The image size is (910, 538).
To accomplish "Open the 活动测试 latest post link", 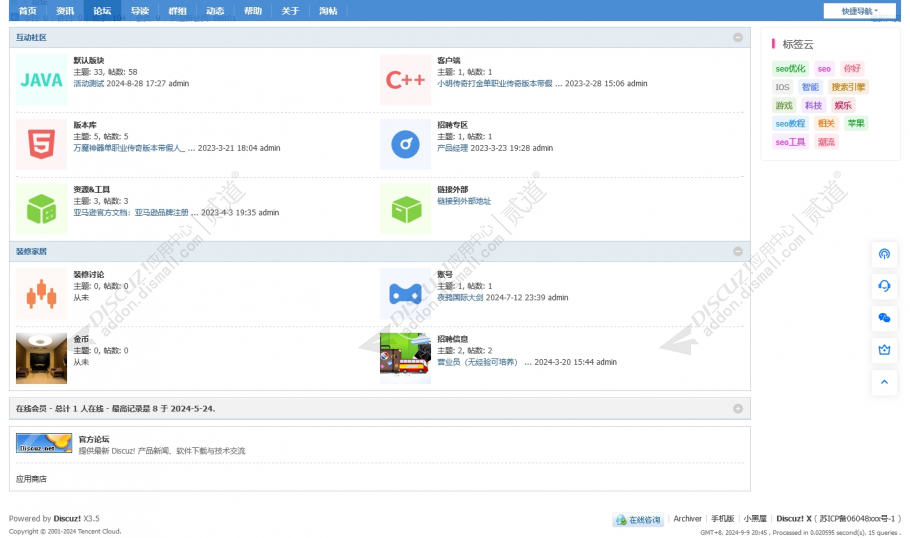I will tap(89, 84).
